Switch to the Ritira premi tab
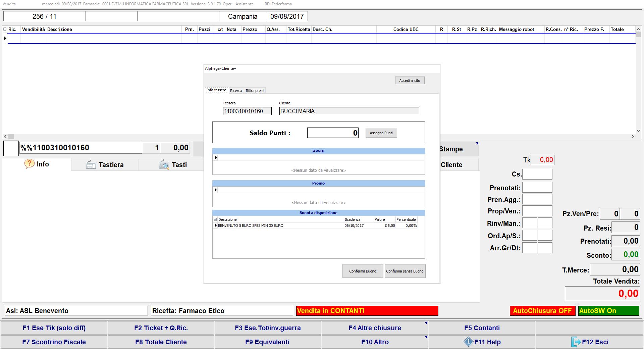 255,91
